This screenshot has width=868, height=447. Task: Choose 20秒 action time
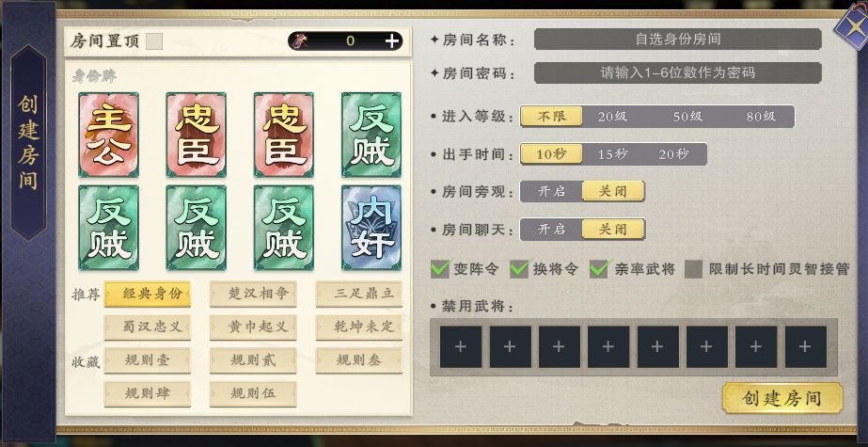(x=673, y=154)
